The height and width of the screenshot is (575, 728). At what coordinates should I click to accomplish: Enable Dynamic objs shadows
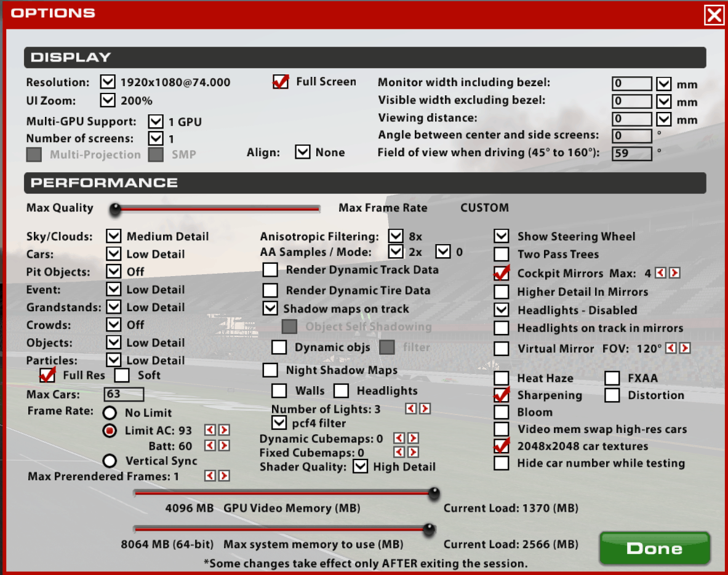pyautogui.click(x=279, y=347)
